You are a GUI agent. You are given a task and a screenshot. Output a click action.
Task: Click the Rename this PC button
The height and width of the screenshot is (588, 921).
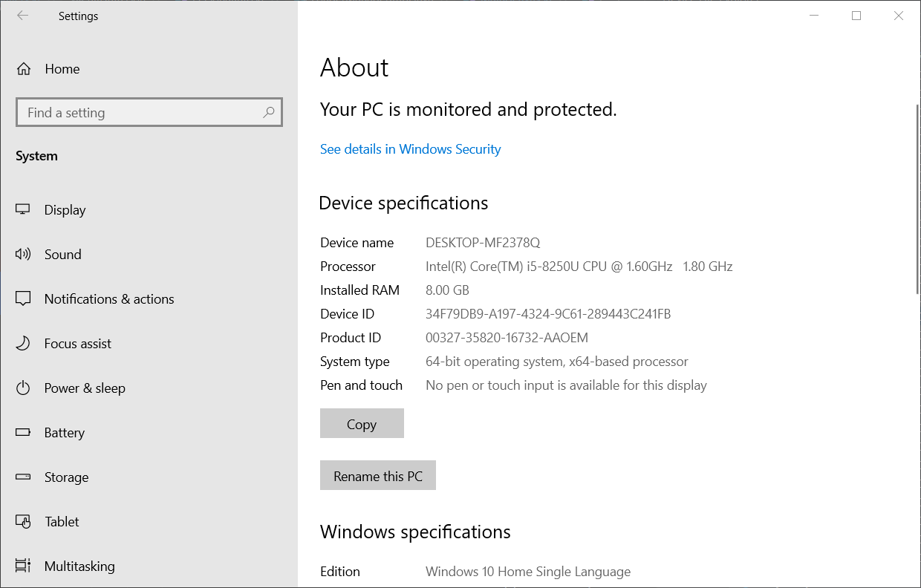coord(378,476)
